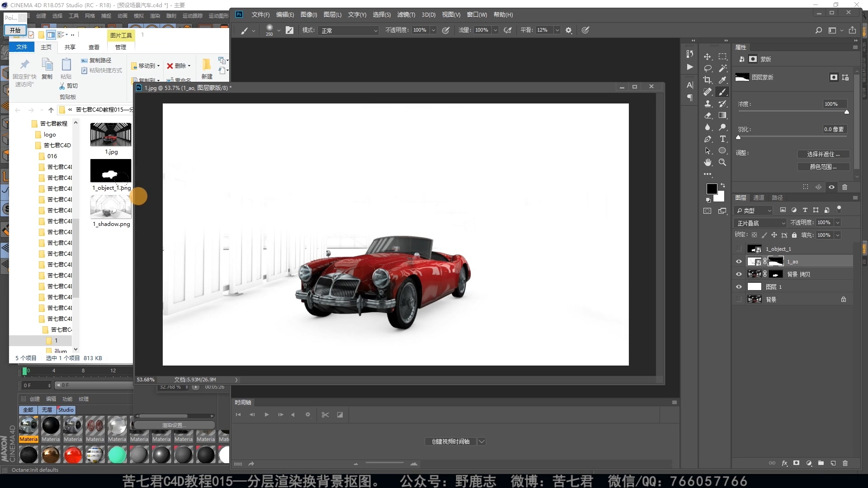The image size is (868, 488).
Task: Select the Clone Stamp tool
Action: pos(708,103)
